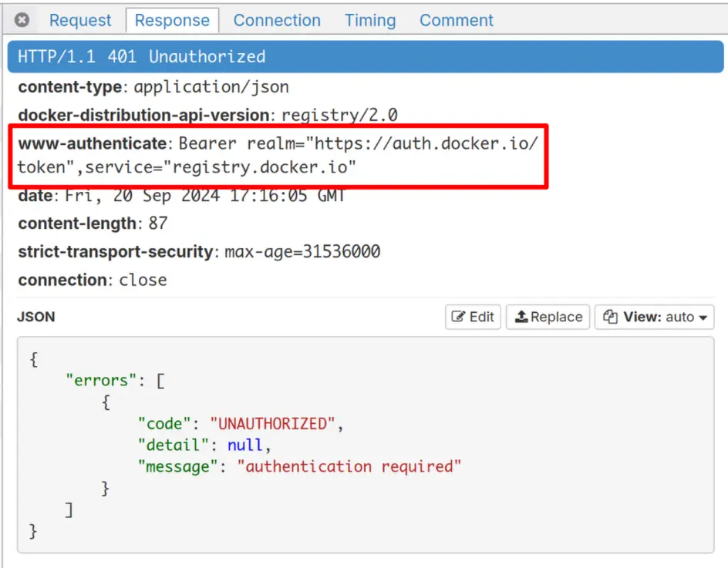
Task: Click the Edit button above the JSON body
Action: pyautogui.click(x=473, y=317)
